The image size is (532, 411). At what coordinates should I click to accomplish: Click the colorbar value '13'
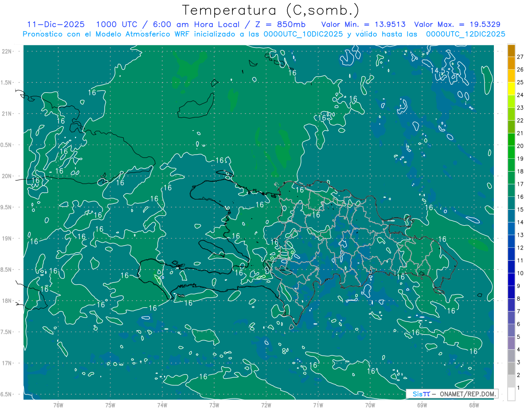(521, 235)
